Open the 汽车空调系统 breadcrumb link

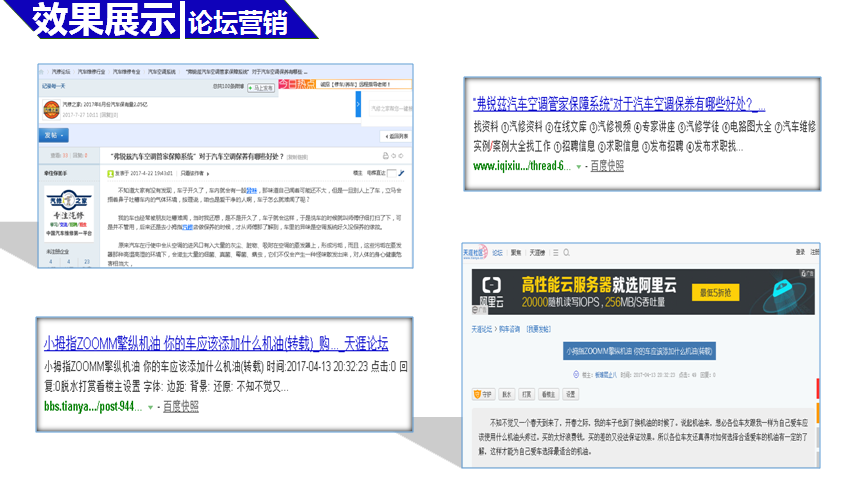click(x=162, y=72)
